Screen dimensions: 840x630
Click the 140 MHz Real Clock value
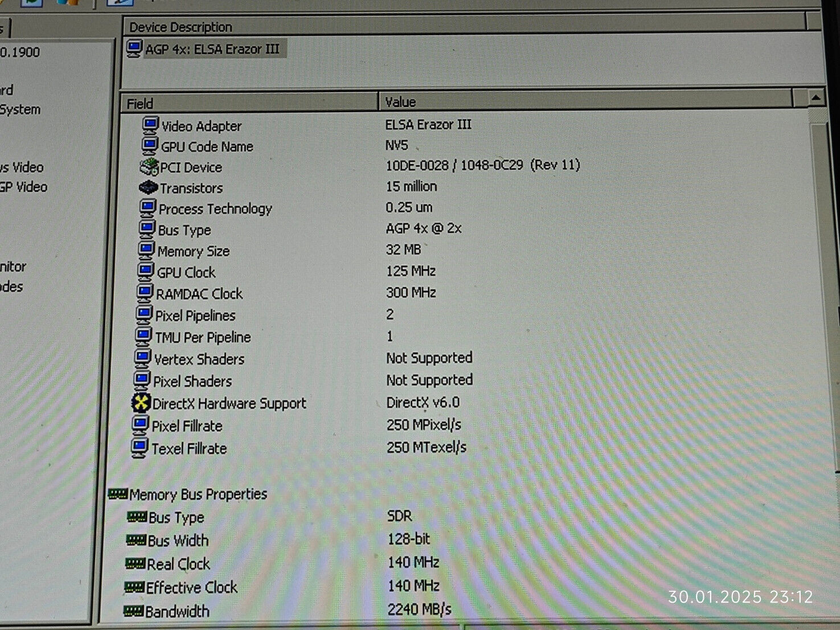pyautogui.click(x=413, y=562)
